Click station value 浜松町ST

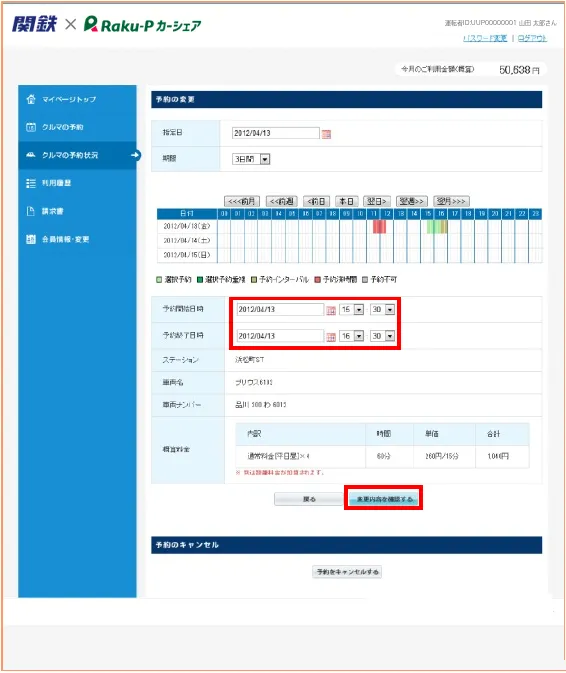pos(249,360)
